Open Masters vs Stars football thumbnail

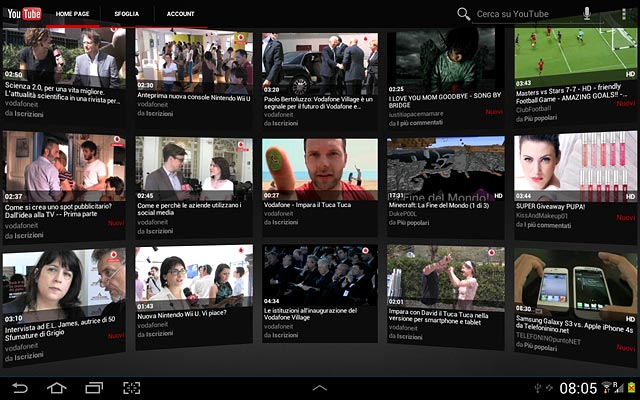point(576,56)
